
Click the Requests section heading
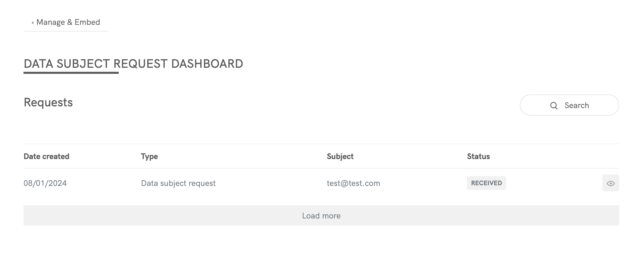(48, 102)
